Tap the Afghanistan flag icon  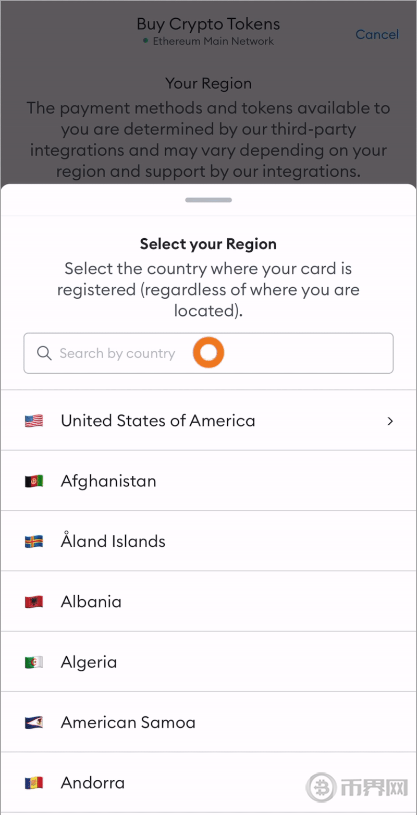pyautogui.click(x=34, y=481)
